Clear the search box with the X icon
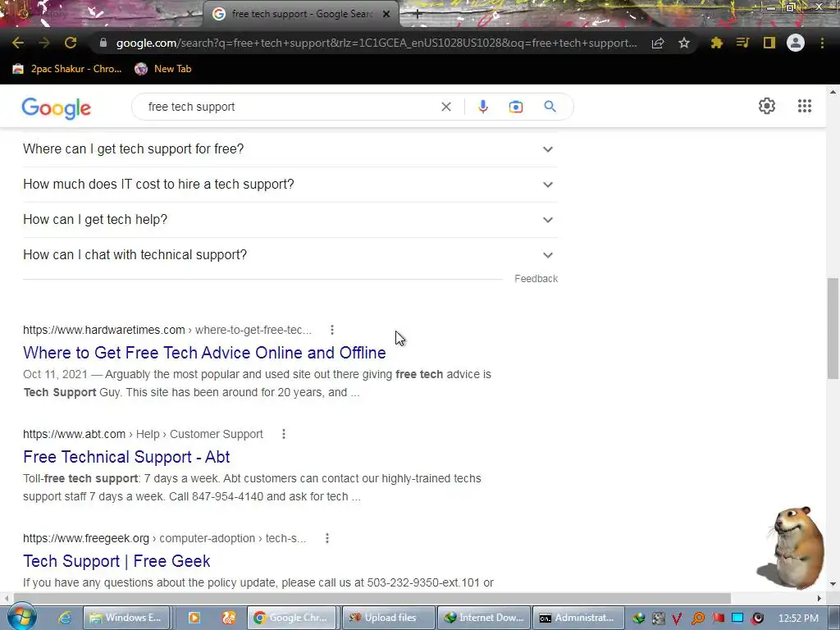The width and height of the screenshot is (840, 630). point(445,107)
